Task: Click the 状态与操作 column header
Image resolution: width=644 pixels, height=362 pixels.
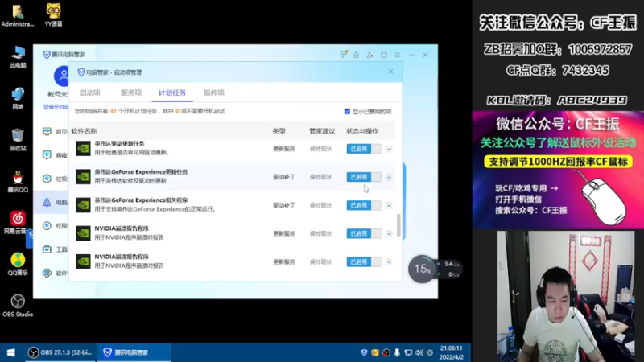Action: [362, 131]
